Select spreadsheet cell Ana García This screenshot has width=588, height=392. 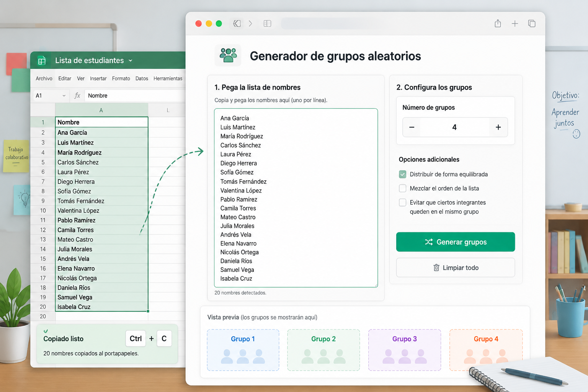101,132
